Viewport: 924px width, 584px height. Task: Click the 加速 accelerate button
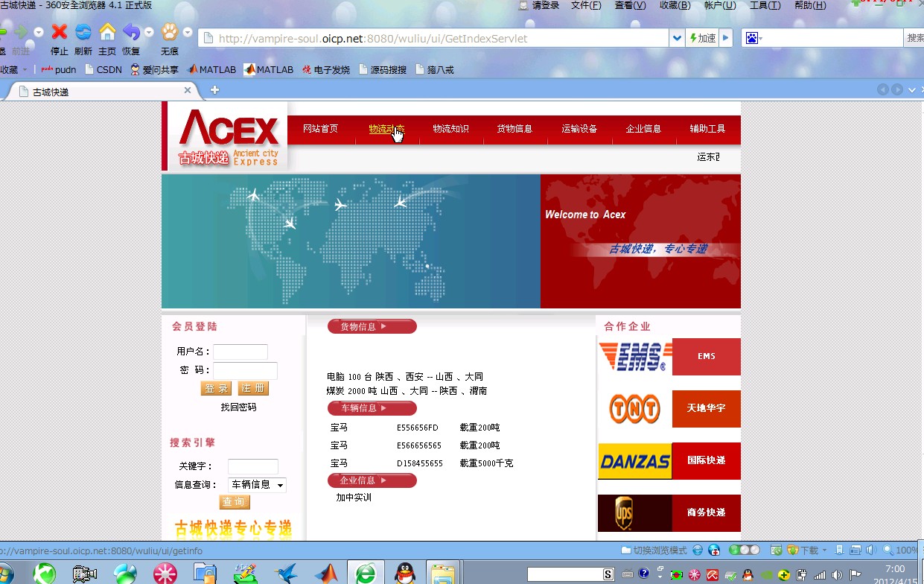click(702, 38)
